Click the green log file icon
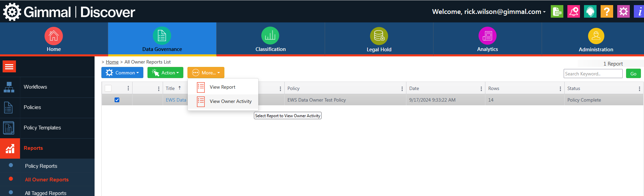Screen dimensions: 644x196 pyautogui.click(x=557, y=12)
